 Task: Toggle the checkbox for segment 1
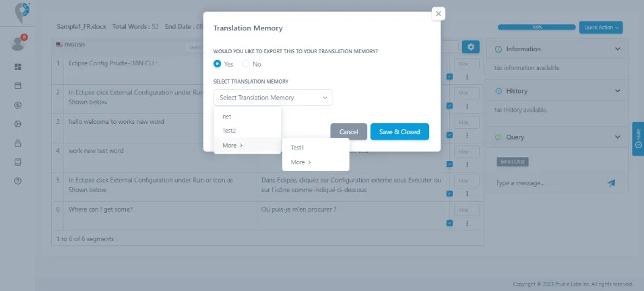pyautogui.click(x=449, y=76)
